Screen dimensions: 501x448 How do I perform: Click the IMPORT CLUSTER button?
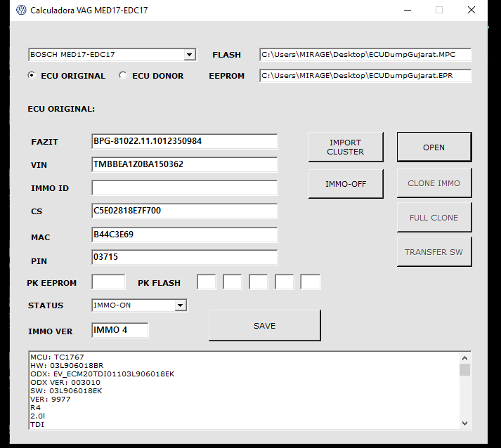click(345, 147)
